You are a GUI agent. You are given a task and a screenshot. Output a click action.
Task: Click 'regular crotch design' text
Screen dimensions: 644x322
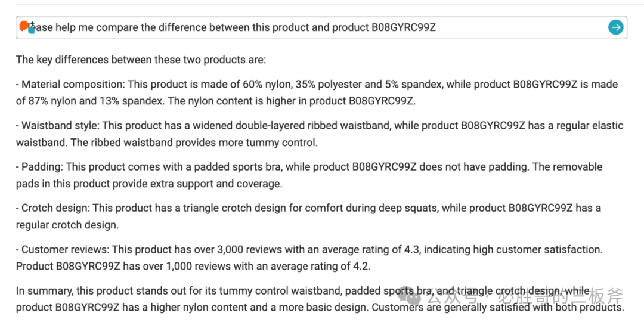tap(67, 225)
